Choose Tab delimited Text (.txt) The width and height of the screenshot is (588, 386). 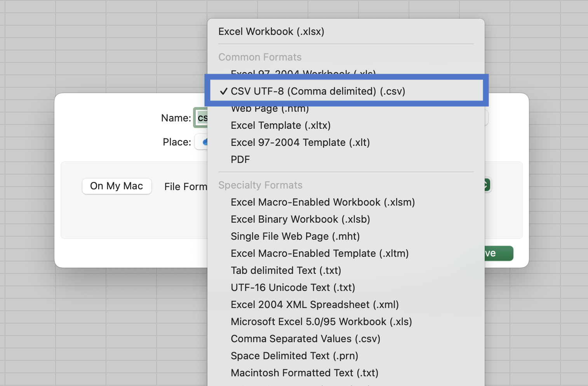click(x=285, y=270)
